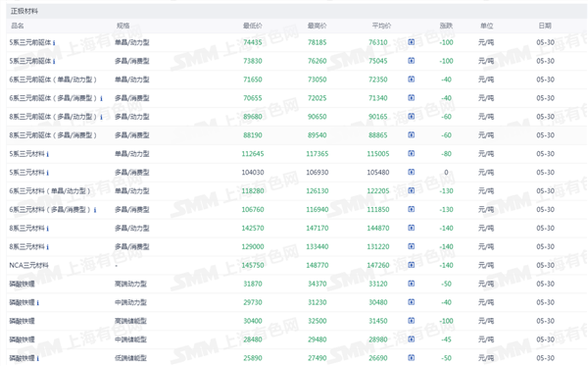
Task: Select lowest price value 118280
Action: click(253, 191)
